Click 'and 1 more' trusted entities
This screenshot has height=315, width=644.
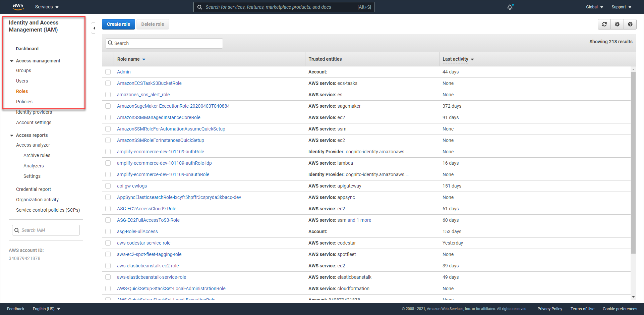(359, 220)
